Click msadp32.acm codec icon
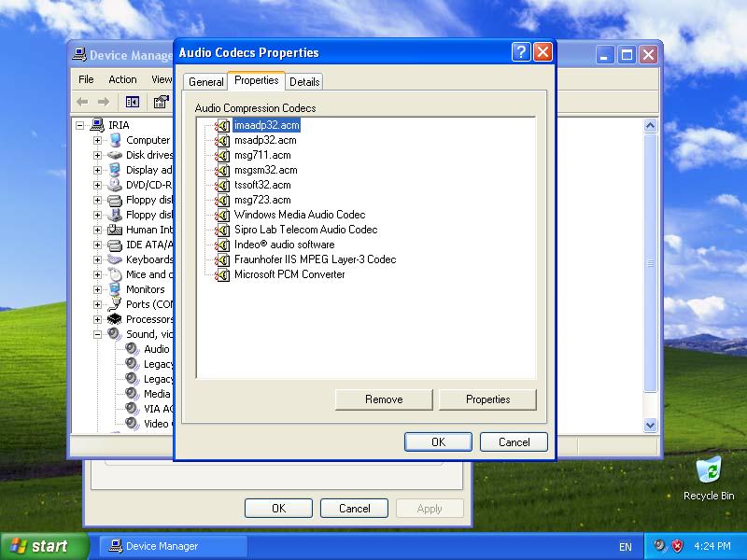This screenshot has height=560, width=747. point(222,140)
